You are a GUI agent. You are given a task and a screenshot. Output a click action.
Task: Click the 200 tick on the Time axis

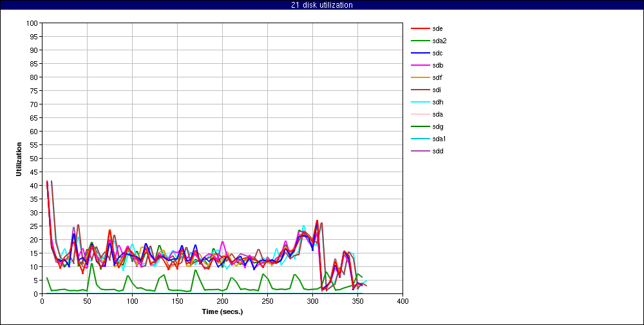[x=222, y=301]
